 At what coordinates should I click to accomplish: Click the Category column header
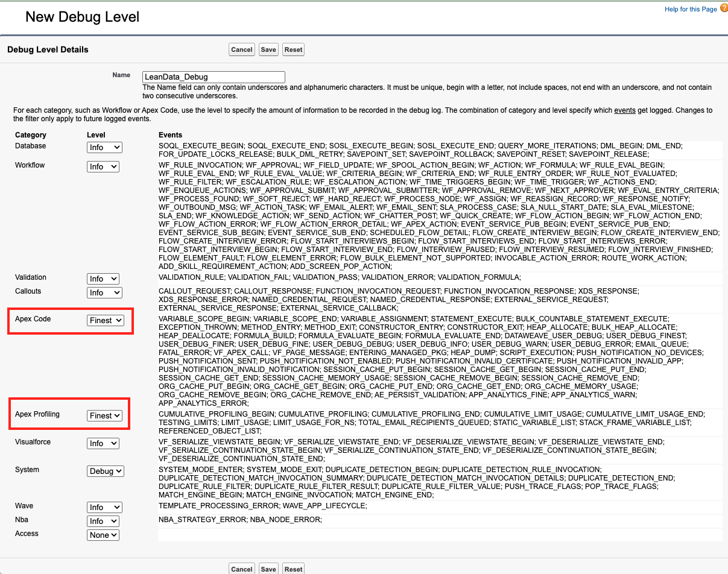31,135
